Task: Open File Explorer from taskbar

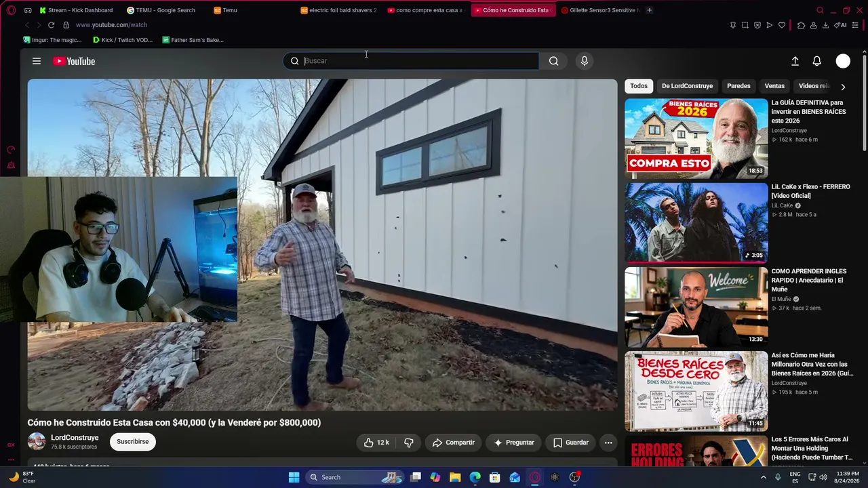Action: [x=455, y=477]
